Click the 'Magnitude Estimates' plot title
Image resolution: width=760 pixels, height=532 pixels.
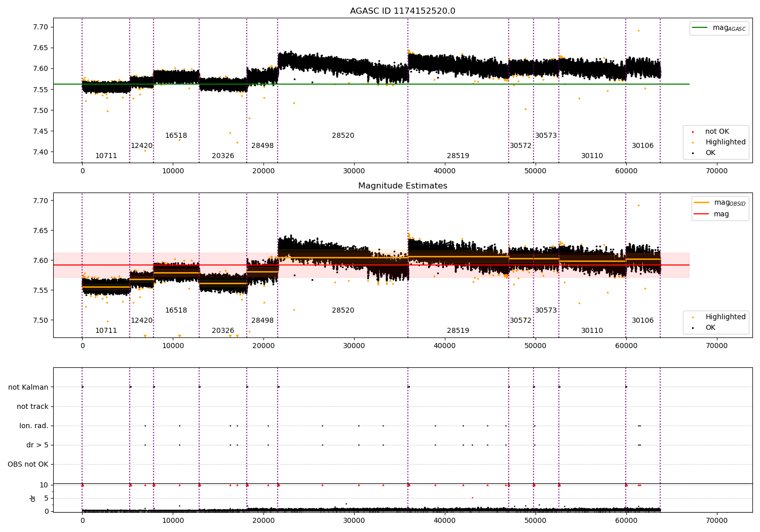pyautogui.click(x=402, y=186)
